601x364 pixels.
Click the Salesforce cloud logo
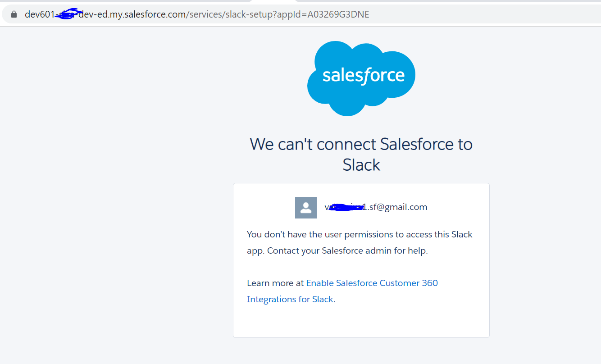pos(361,77)
